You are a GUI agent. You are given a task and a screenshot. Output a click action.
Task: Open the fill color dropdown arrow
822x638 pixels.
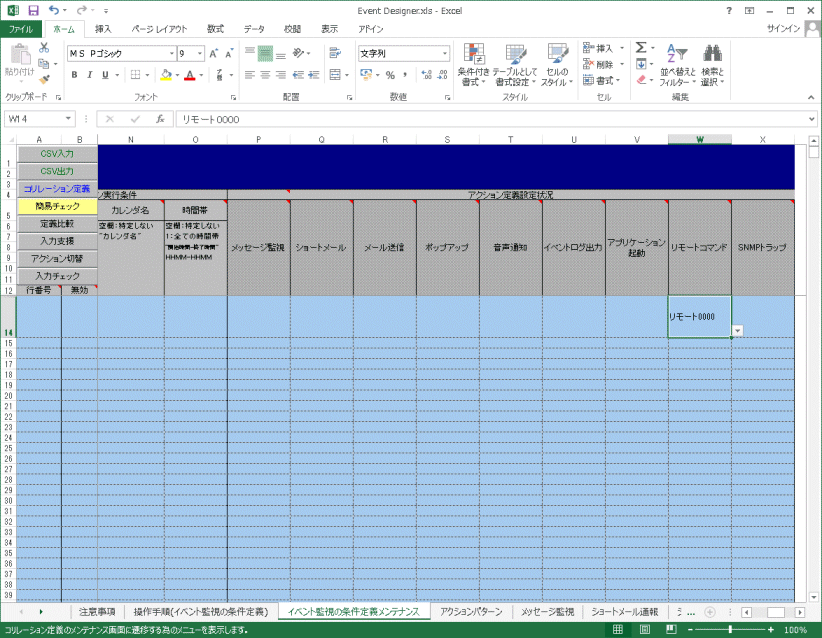[x=177, y=75]
